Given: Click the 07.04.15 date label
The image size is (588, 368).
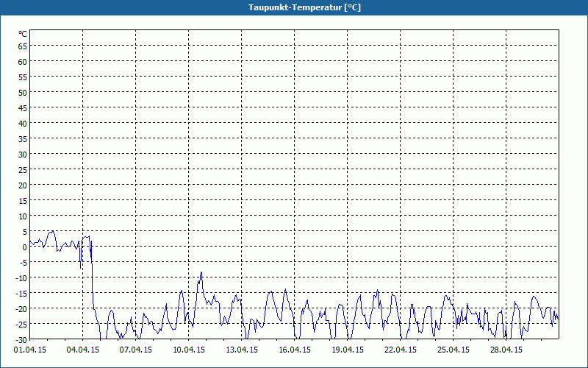Looking at the screenshot, I should [x=136, y=350].
